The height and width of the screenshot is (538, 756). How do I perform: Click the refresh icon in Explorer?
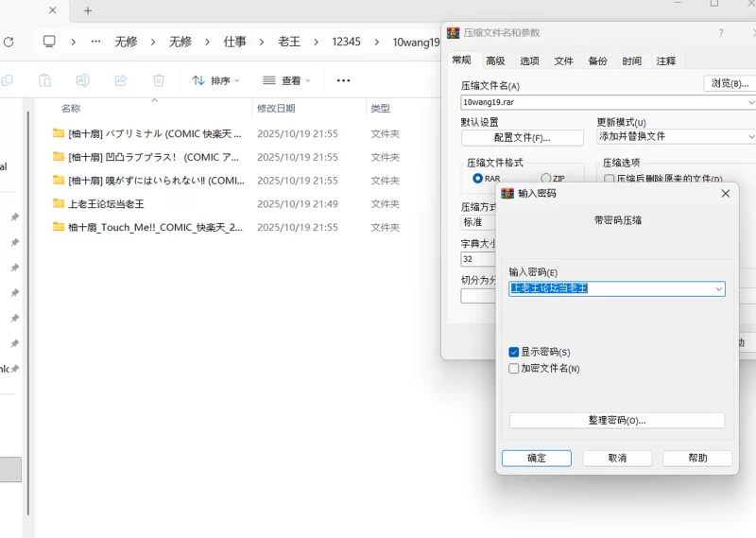(9, 42)
